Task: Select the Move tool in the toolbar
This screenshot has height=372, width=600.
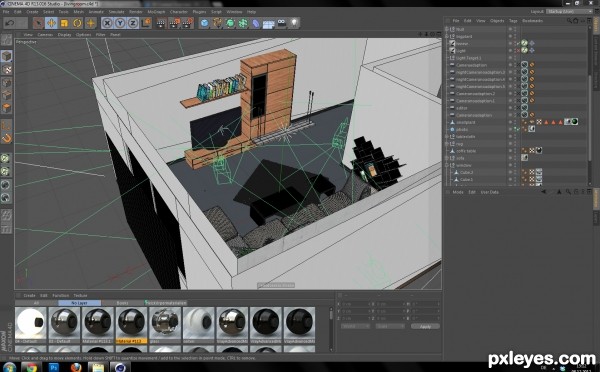Action: tap(51, 23)
